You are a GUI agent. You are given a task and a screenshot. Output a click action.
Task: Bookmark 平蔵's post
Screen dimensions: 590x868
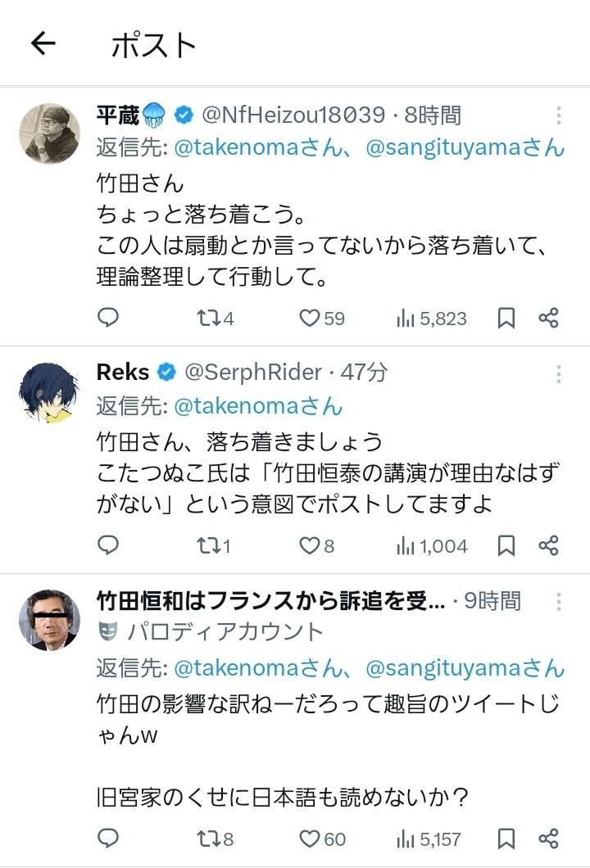click(x=506, y=318)
